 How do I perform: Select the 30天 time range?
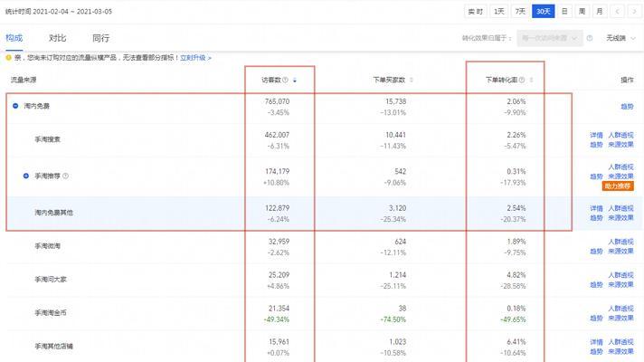[x=543, y=12]
